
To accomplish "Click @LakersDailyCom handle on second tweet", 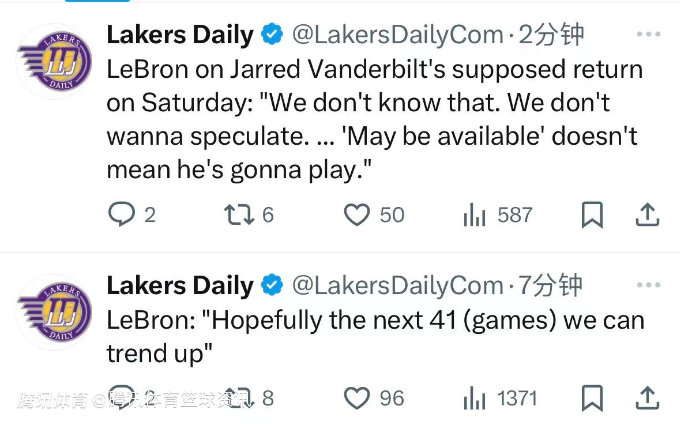I will 397,286.
